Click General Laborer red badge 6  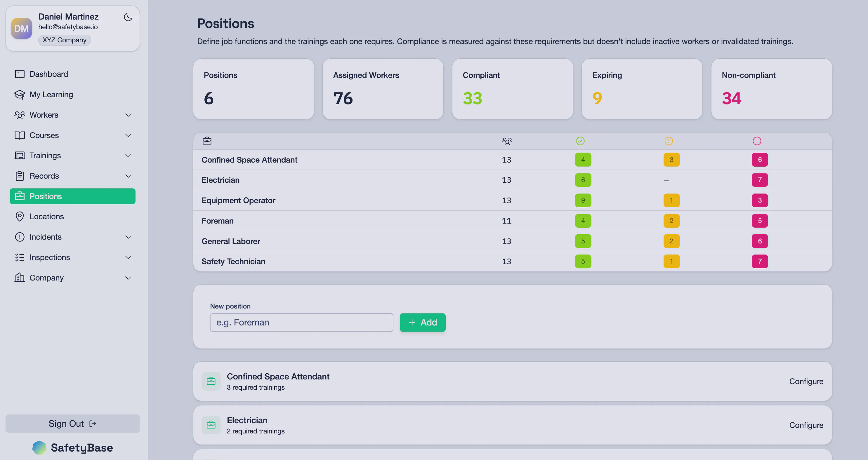(x=759, y=241)
